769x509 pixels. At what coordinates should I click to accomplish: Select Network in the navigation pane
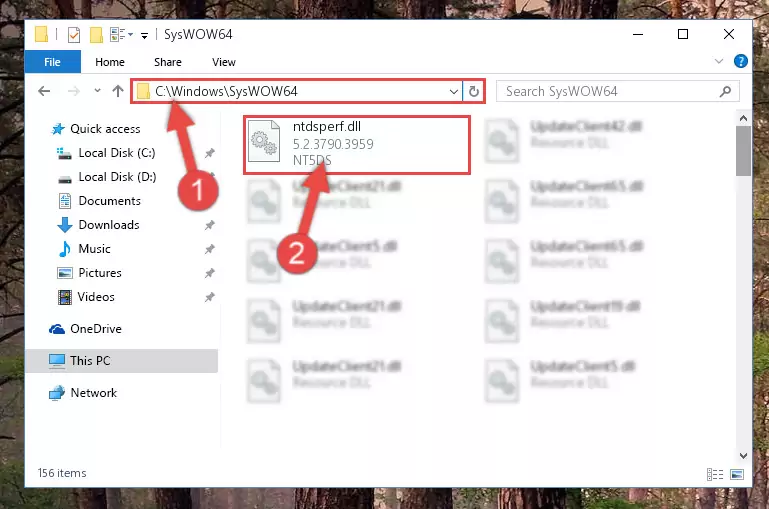point(94,392)
